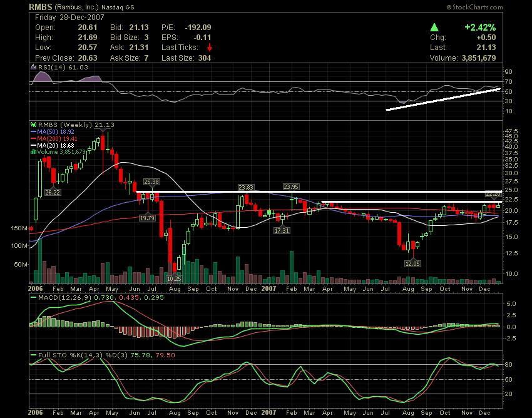The width and height of the screenshot is (532, 418).
Task: Click the 17.31 low price annotation
Action: [x=282, y=231]
